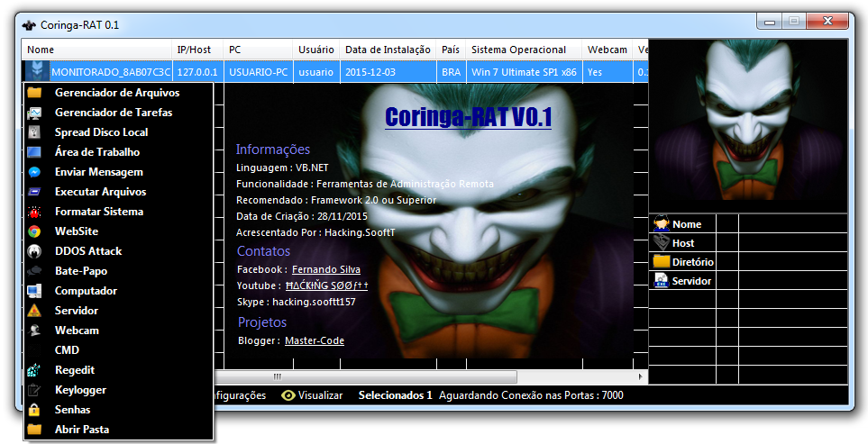Click the Abrir Pasta folder icon
The image size is (868, 444).
(34, 430)
